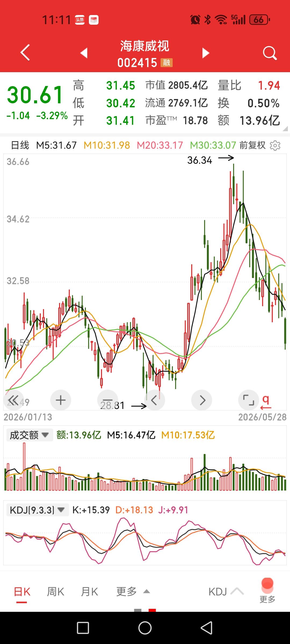Tap the 融 margin-trading badge
The height and width of the screenshot is (644, 290).
[x=166, y=63]
